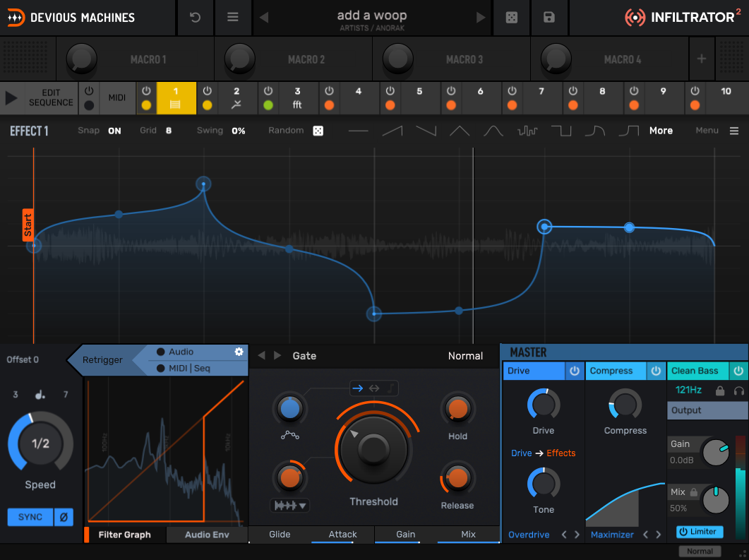Switch to the Audio Env tab
This screenshot has height=560, width=749.
(207, 535)
